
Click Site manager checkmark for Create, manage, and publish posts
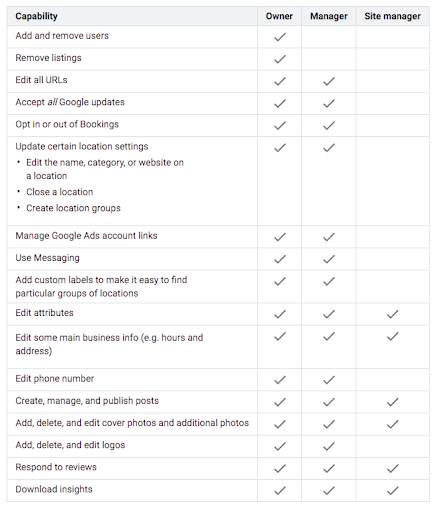392,402
